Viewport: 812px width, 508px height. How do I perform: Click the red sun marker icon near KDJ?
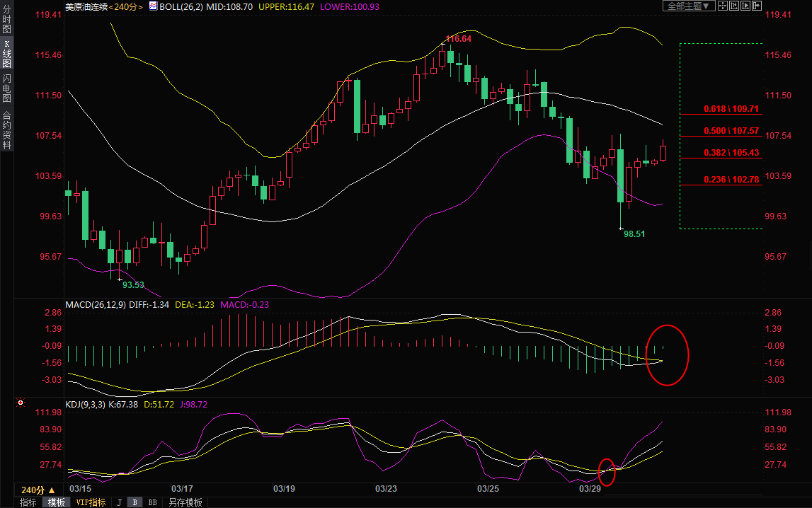[x=21, y=403]
